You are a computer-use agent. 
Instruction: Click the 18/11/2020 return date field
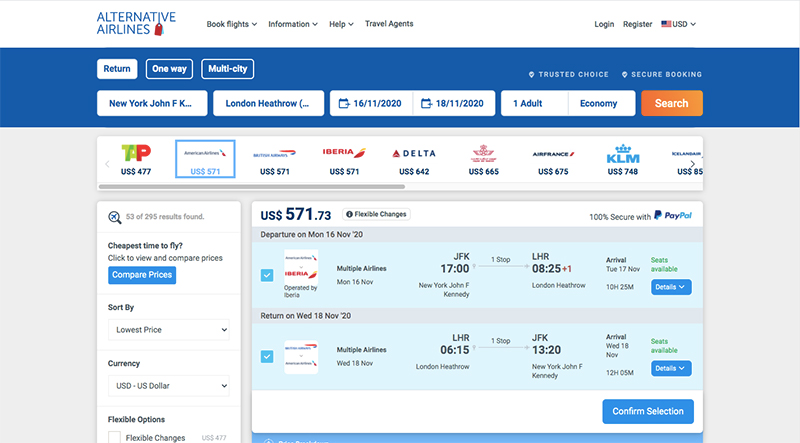coord(454,103)
